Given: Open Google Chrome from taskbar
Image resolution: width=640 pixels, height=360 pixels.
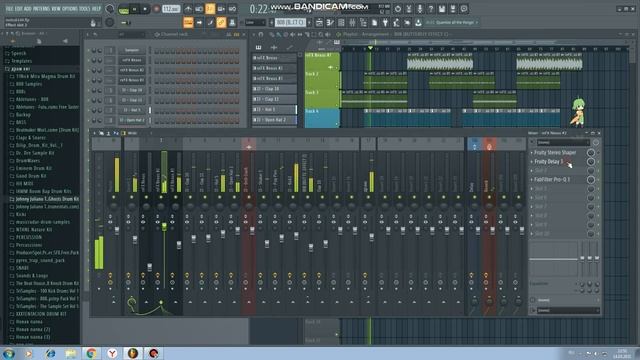Looking at the screenshot, I should [x=91, y=353].
